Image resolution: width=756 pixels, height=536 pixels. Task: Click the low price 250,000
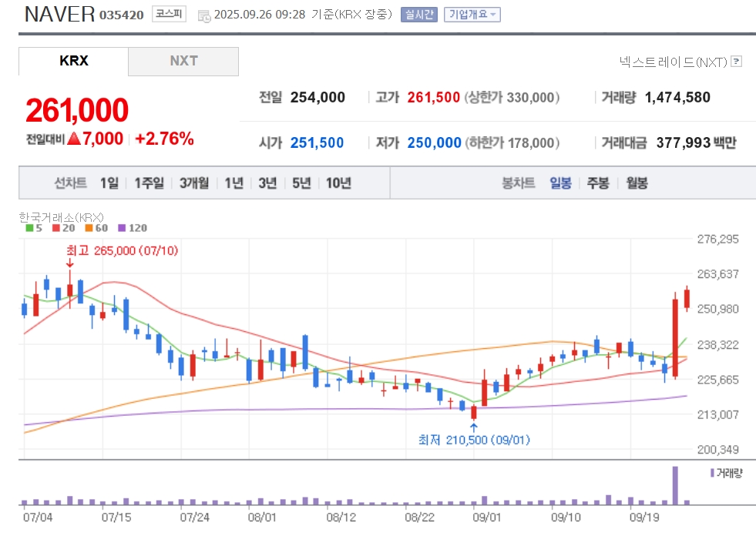tap(435, 142)
